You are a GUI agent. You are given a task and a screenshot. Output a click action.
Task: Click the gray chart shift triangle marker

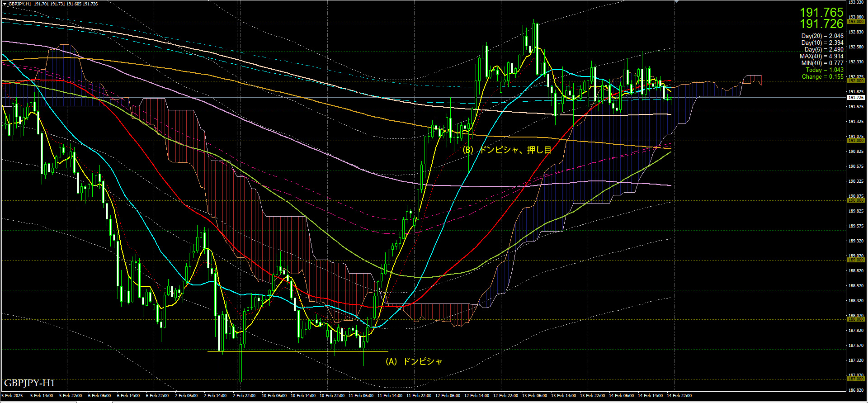[x=676, y=2]
